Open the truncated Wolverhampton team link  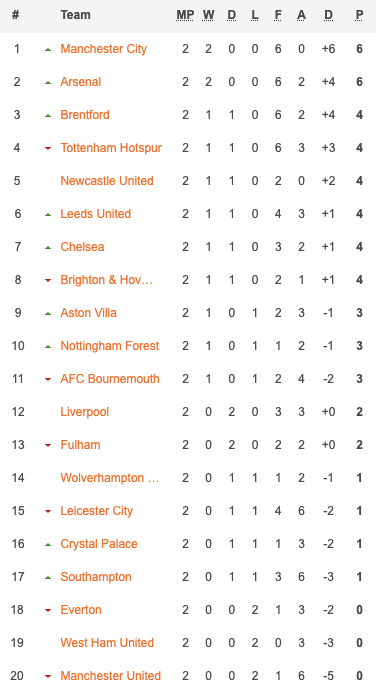click(x=110, y=478)
